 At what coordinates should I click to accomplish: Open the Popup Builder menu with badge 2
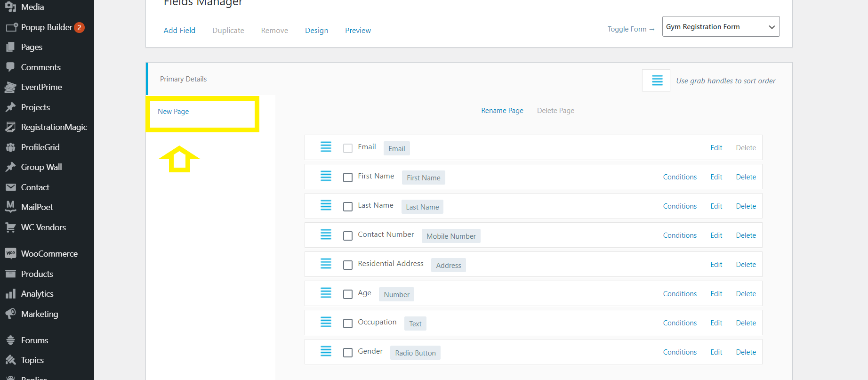(x=47, y=27)
